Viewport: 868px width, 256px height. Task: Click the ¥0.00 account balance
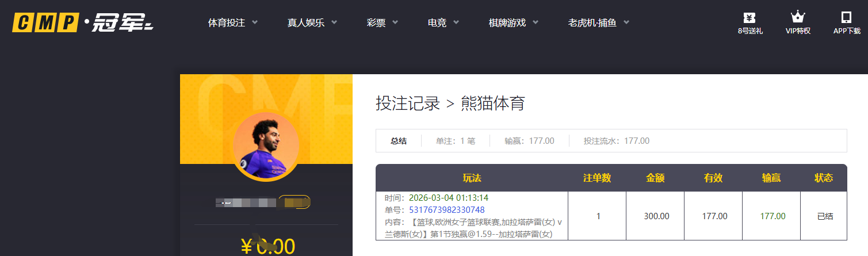click(x=267, y=246)
